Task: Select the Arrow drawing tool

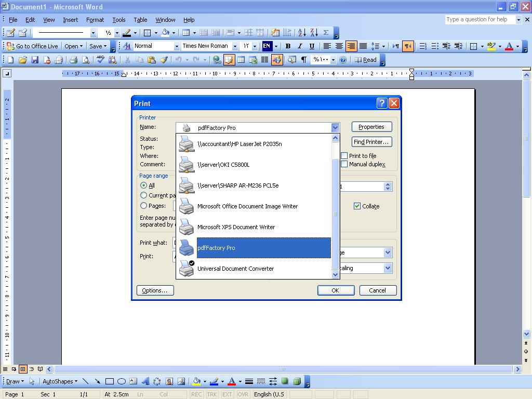Action: (97, 381)
